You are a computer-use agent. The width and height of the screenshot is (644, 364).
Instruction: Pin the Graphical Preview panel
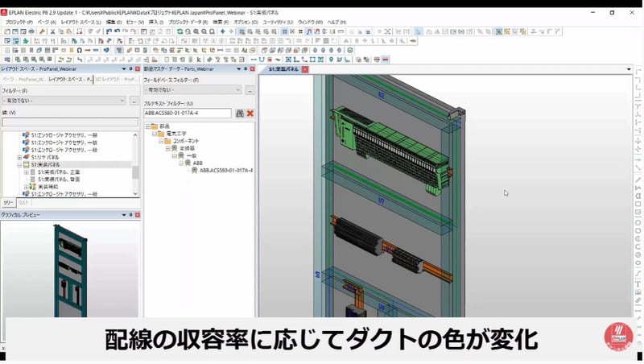(131, 215)
